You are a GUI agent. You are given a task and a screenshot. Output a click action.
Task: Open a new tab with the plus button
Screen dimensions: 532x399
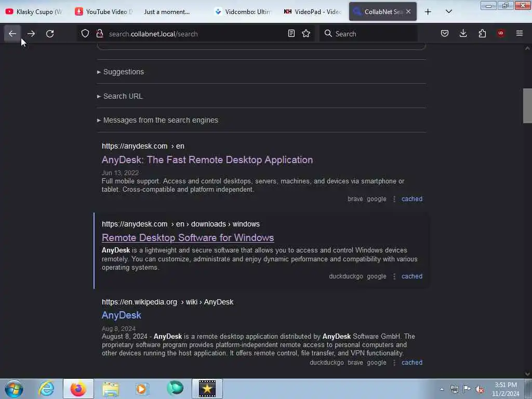pos(428,12)
